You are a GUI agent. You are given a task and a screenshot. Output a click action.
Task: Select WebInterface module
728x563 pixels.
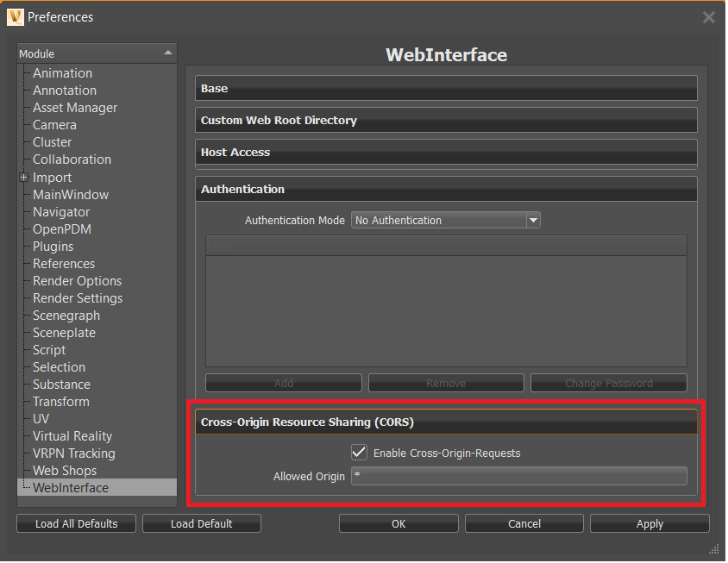[71, 488]
